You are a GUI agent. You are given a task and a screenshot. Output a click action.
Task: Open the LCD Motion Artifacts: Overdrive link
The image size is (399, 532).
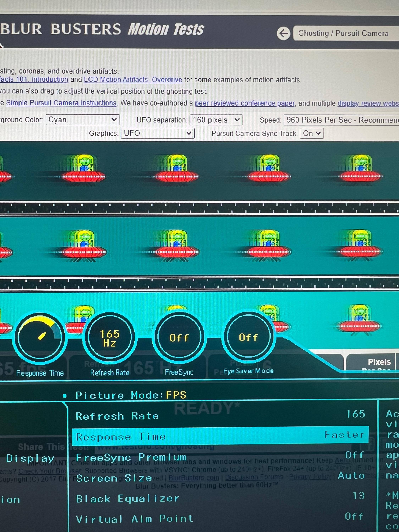tap(133, 80)
